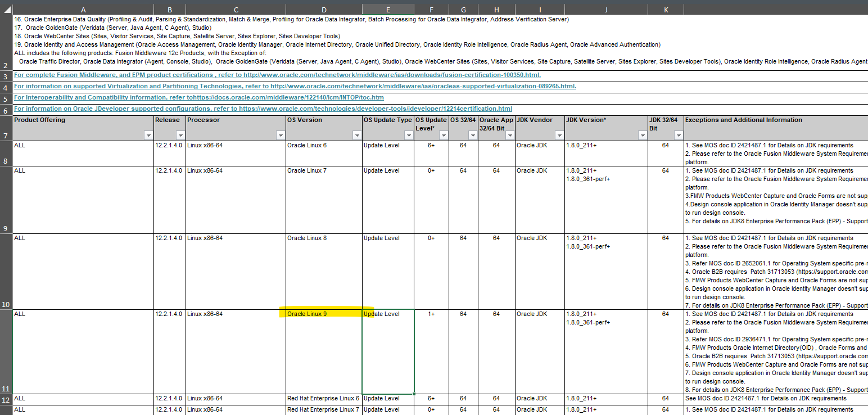Select row 8 header
868x415 pixels.
coord(6,153)
